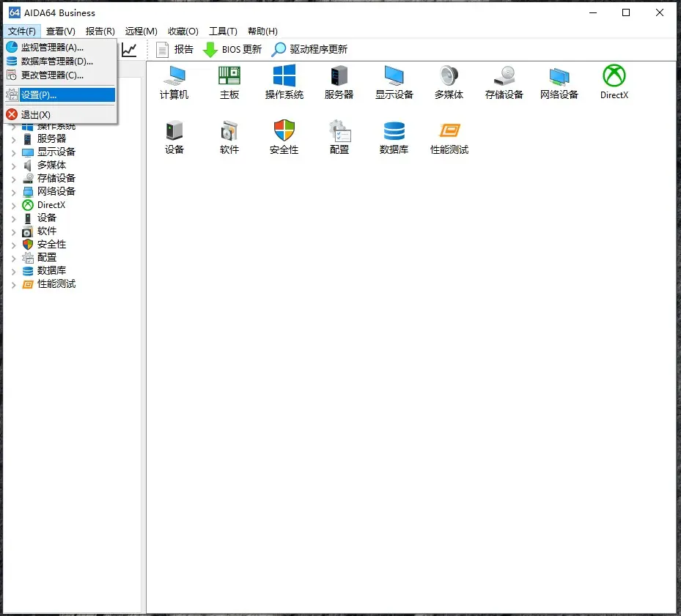Select 服务器 in the sidebar tree
The height and width of the screenshot is (616, 681).
(x=52, y=138)
